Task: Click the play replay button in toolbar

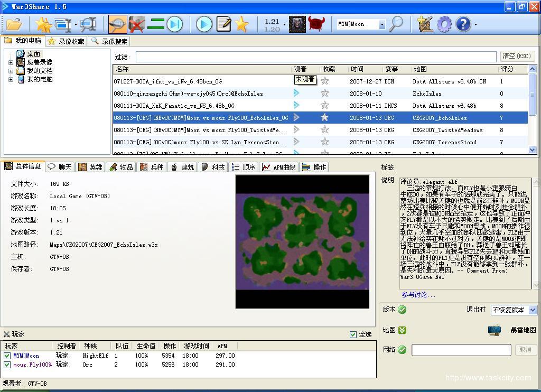Action: pos(204,24)
